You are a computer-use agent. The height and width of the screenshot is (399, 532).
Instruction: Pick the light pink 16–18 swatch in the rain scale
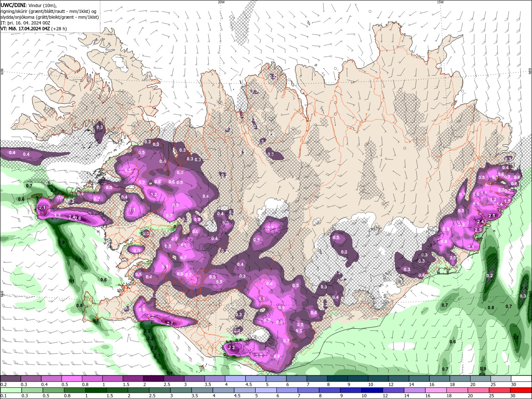436,390
